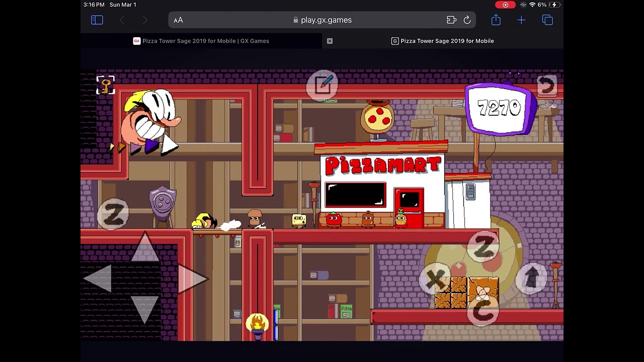Open the Safari sidebar panel
Image resolution: width=644 pixels, height=362 pixels.
pyautogui.click(x=97, y=20)
